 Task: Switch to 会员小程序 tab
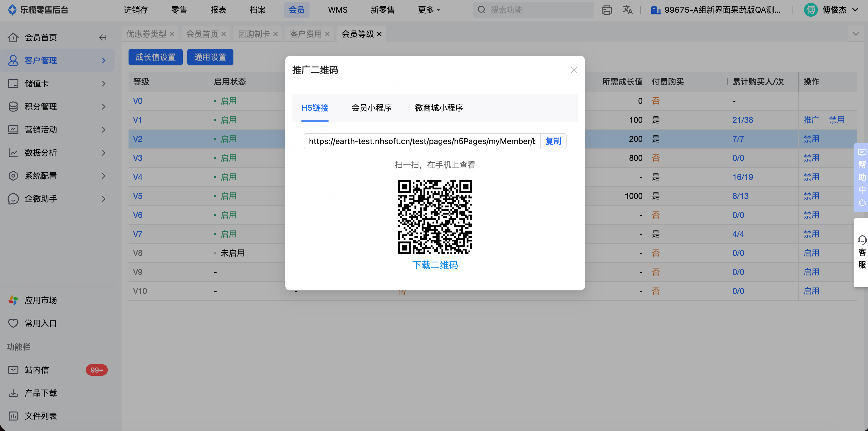(371, 108)
